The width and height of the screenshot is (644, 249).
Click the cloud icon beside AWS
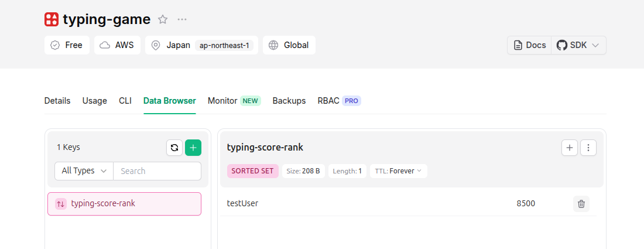point(105,45)
